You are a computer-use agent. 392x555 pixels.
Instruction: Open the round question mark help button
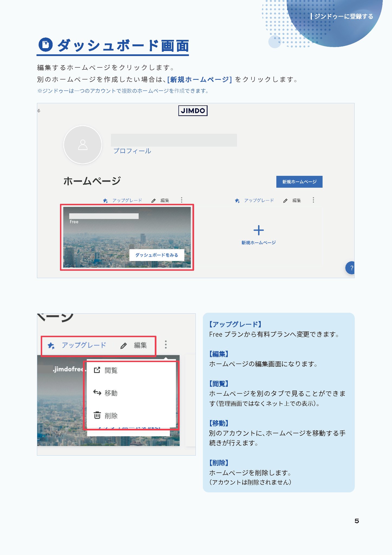point(350,268)
